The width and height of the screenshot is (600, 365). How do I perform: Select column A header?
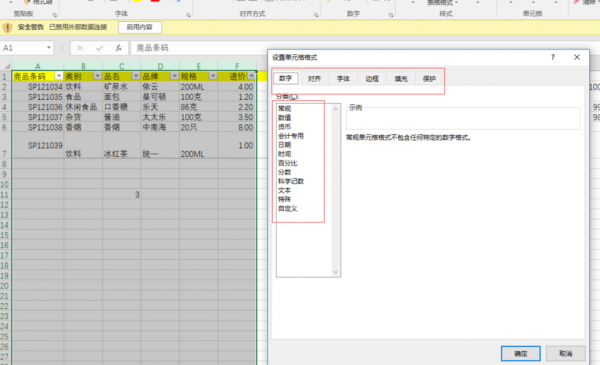[x=38, y=66]
